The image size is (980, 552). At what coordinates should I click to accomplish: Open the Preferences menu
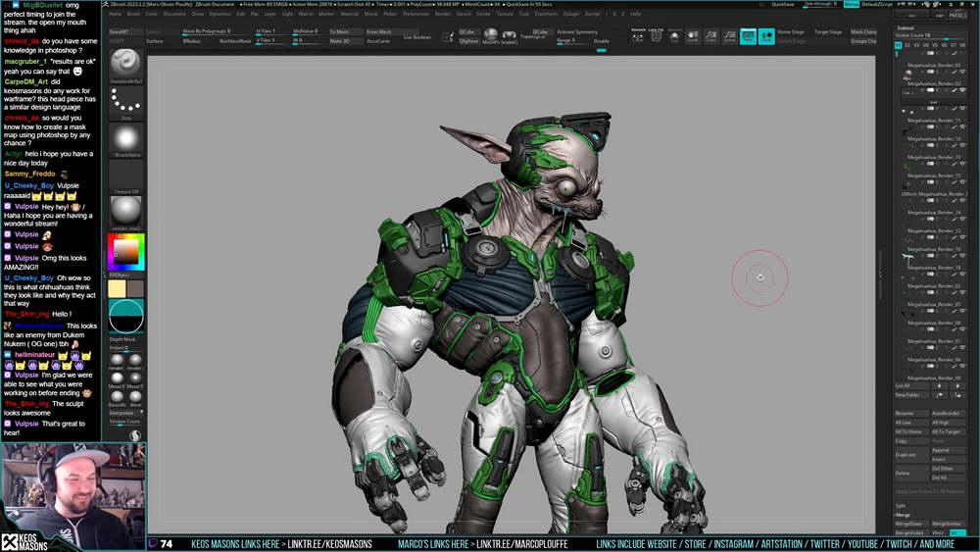(416, 14)
